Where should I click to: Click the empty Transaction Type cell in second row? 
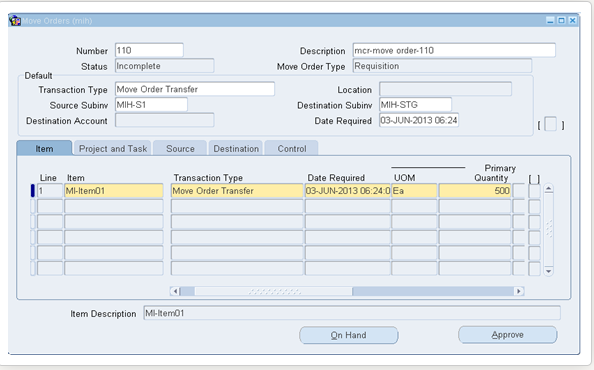237,206
